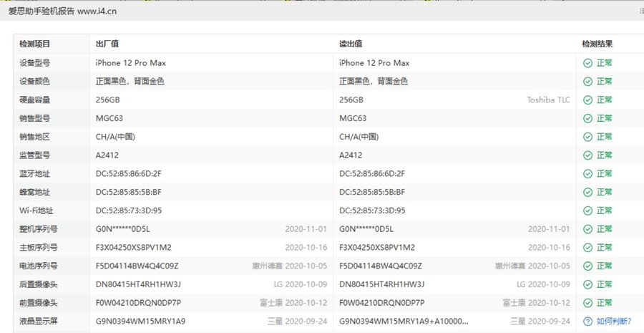
Task: Click the green check icon in 销售型号 row
Action: pos(587,118)
